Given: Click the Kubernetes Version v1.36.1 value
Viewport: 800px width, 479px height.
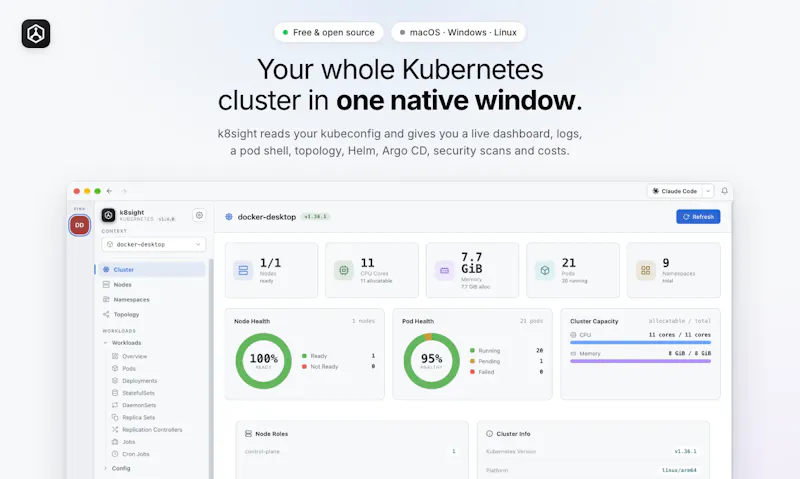Looking at the screenshot, I should point(685,451).
